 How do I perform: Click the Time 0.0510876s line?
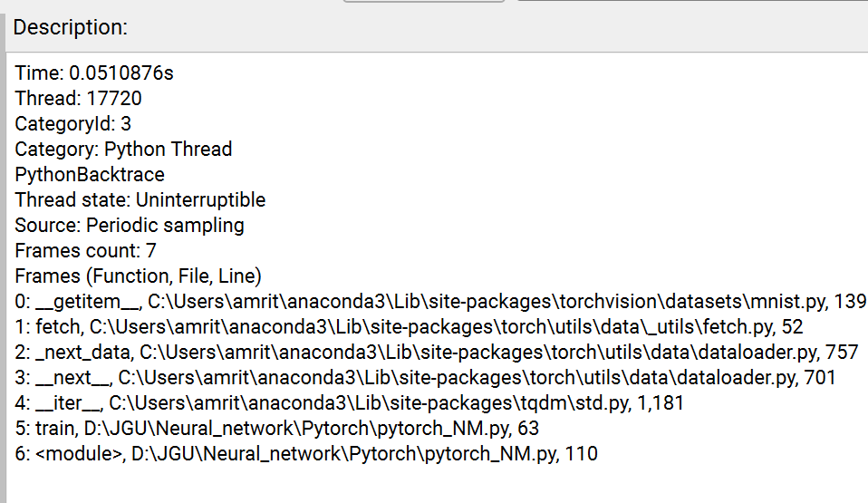94,73
